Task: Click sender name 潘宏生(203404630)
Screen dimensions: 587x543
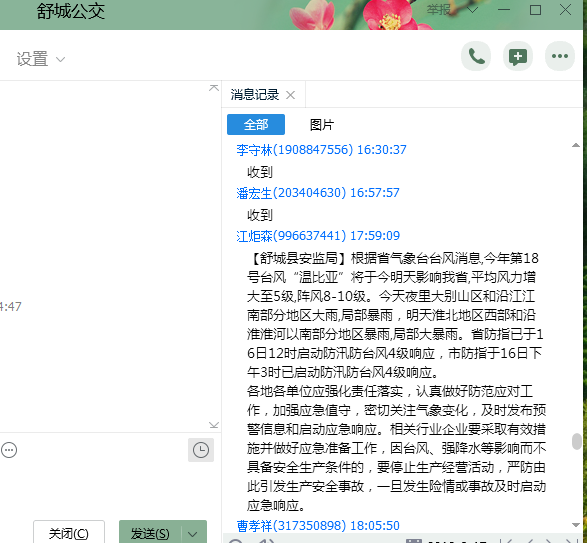Action: pos(291,193)
